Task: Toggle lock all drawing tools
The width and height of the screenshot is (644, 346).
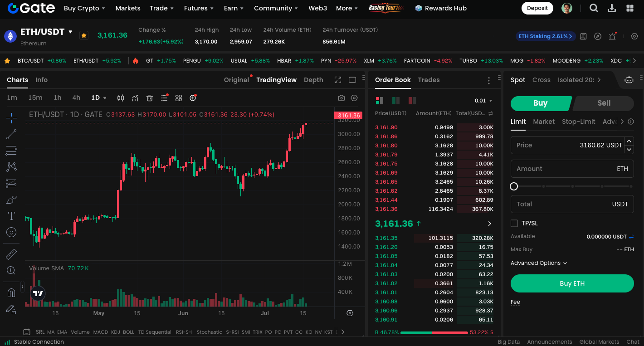Action: (x=11, y=309)
